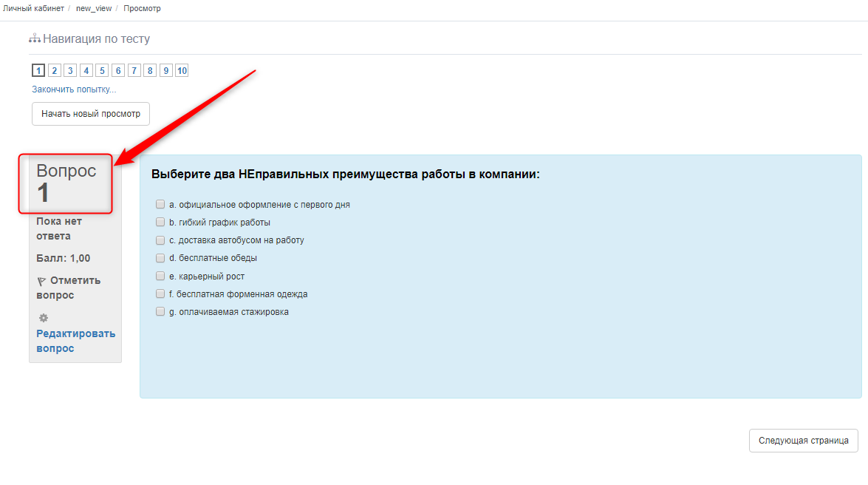Click the Закончить попытку link
Viewport: 868px width, 485px height.
click(74, 89)
